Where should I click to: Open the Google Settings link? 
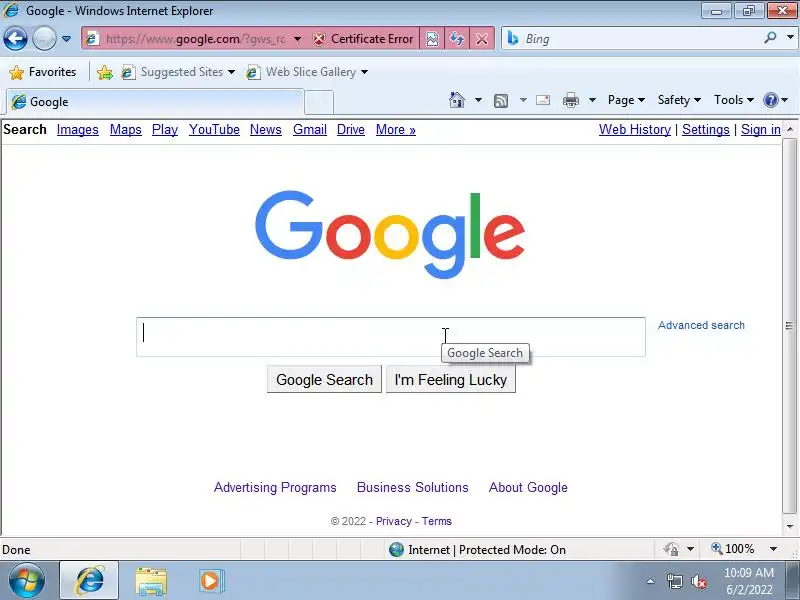coord(706,130)
